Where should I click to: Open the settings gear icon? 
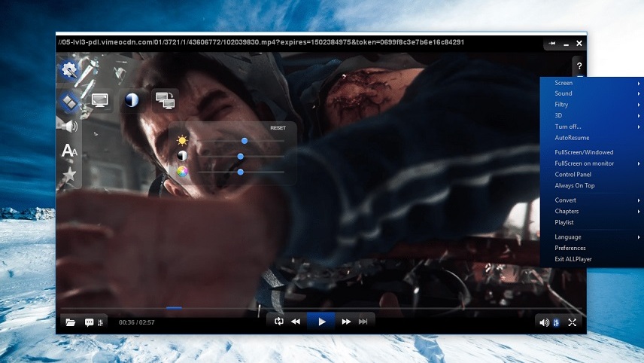coord(69,69)
